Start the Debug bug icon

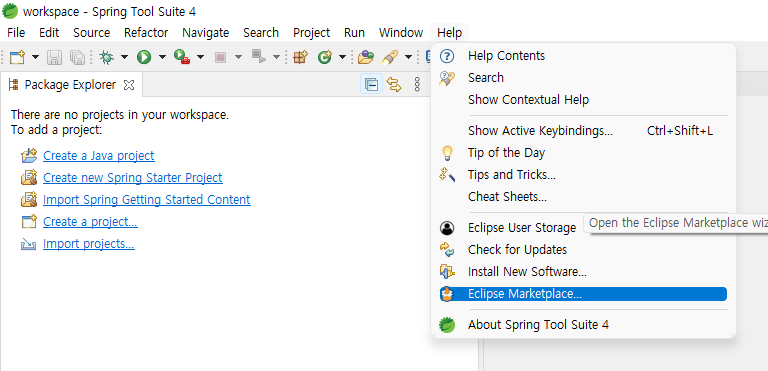(106, 57)
